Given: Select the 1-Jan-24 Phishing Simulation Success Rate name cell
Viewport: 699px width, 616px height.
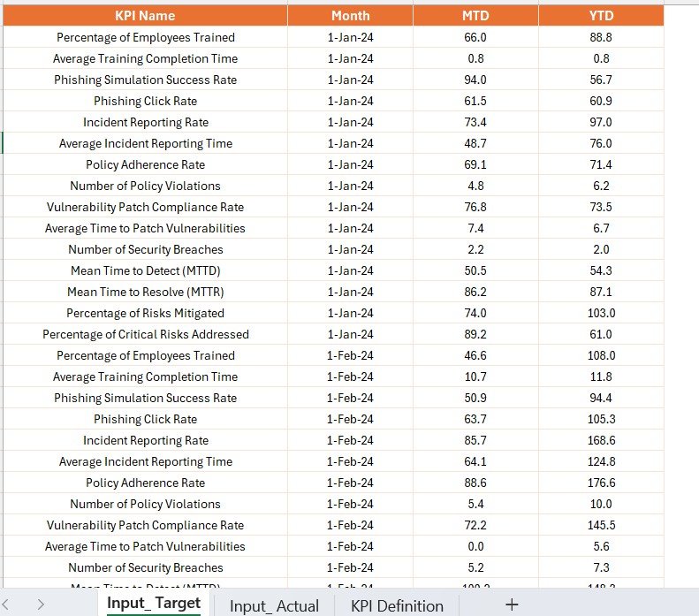Looking at the screenshot, I should (x=145, y=80).
